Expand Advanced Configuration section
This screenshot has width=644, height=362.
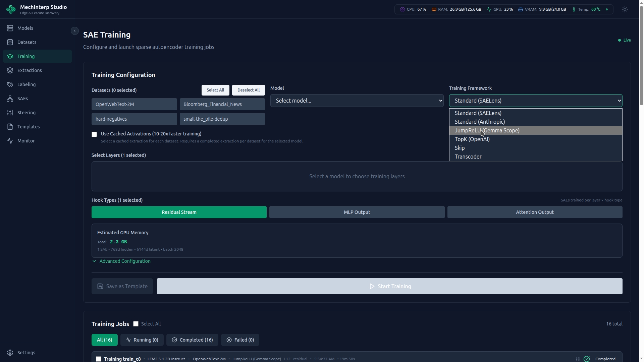pos(121,261)
